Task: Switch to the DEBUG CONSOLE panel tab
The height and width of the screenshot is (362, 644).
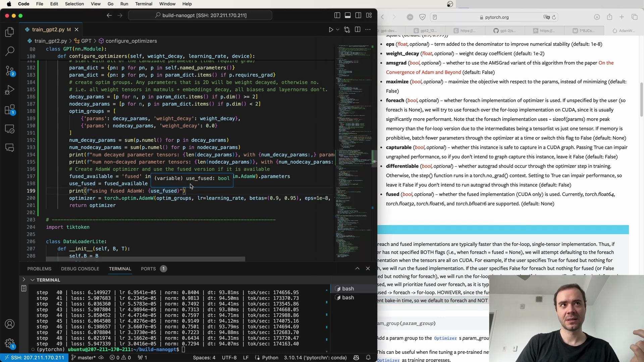Action: (80, 269)
